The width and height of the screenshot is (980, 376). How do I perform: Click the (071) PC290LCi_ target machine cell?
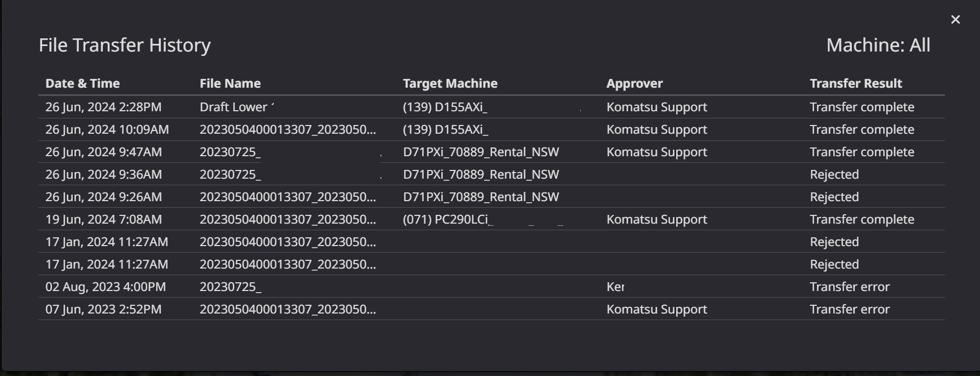click(x=448, y=219)
